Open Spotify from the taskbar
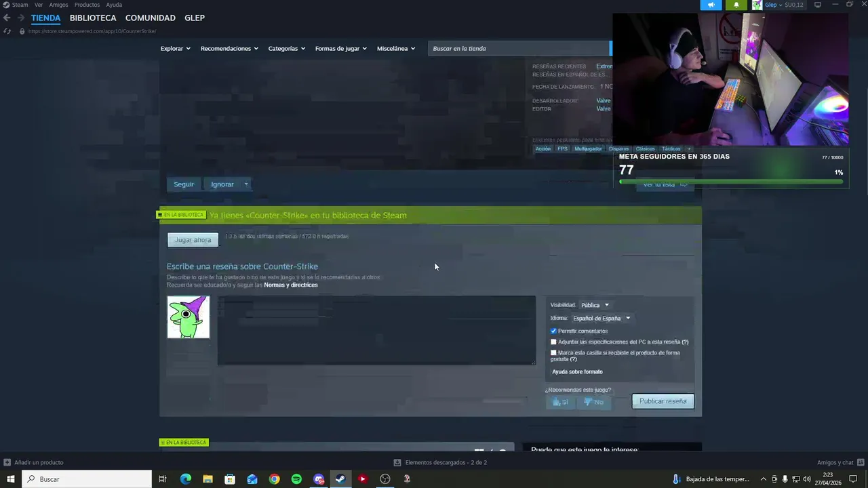Screen dimensions: 868x488 [x=296, y=479]
